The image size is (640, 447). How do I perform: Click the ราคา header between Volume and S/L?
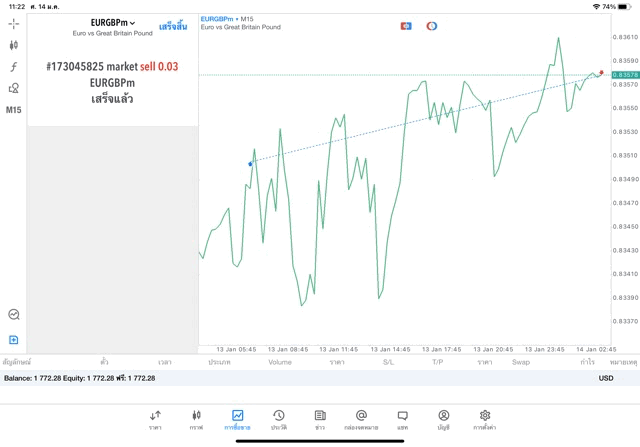[x=337, y=362]
